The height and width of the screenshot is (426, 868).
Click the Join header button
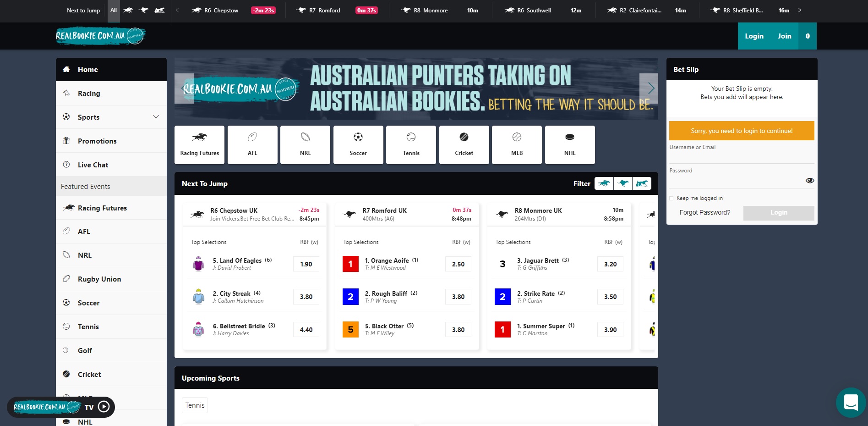784,36
